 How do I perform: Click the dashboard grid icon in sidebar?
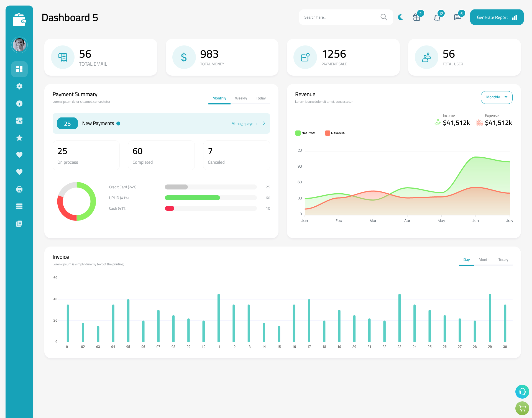tap(19, 69)
